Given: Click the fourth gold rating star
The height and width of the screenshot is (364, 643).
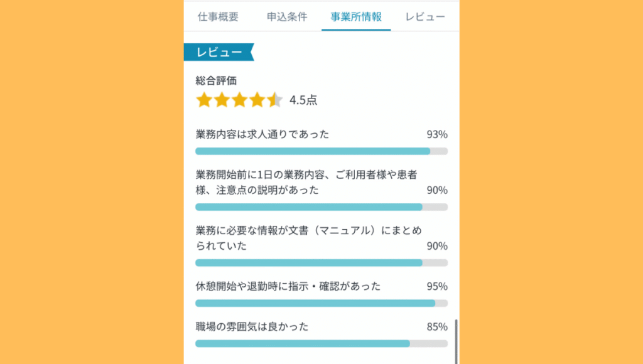Looking at the screenshot, I should (x=257, y=100).
